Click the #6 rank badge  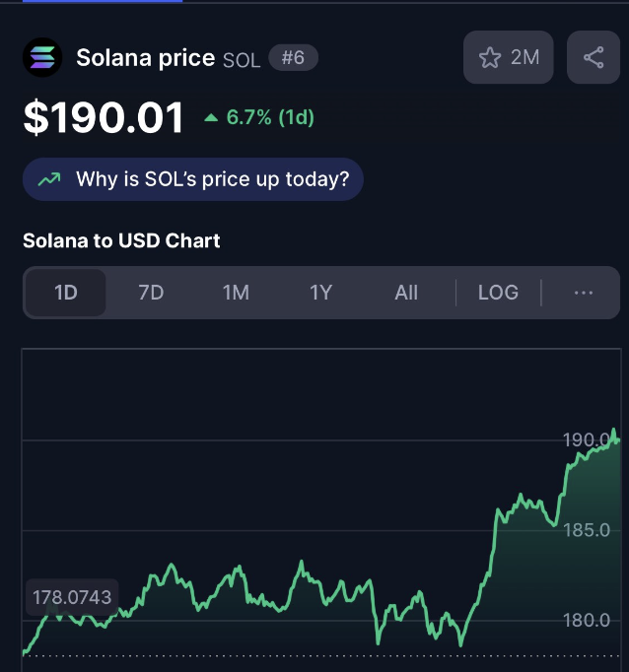(x=293, y=57)
